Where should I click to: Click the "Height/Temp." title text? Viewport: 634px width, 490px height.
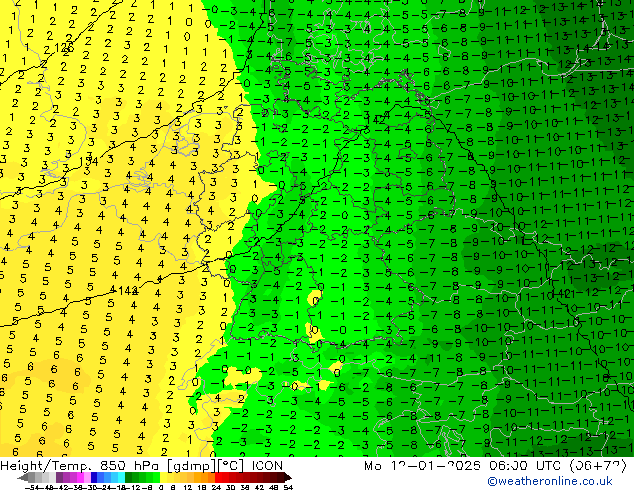tap(46, 466)
